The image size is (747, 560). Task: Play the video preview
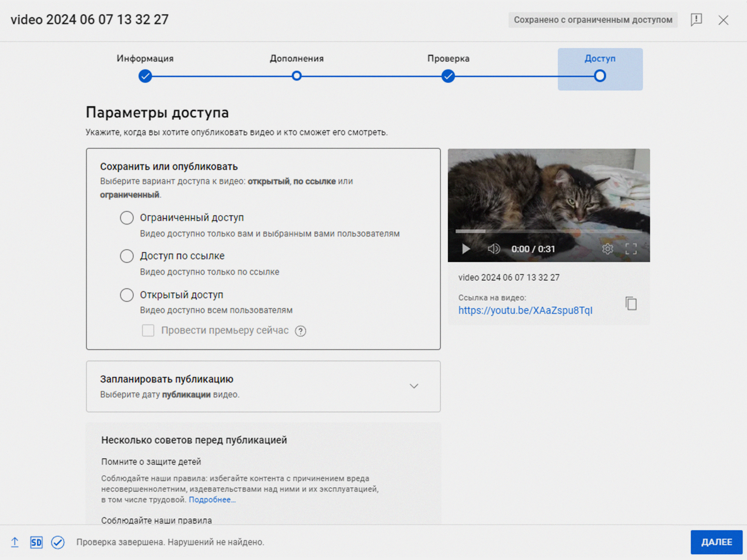pos(466,249)
